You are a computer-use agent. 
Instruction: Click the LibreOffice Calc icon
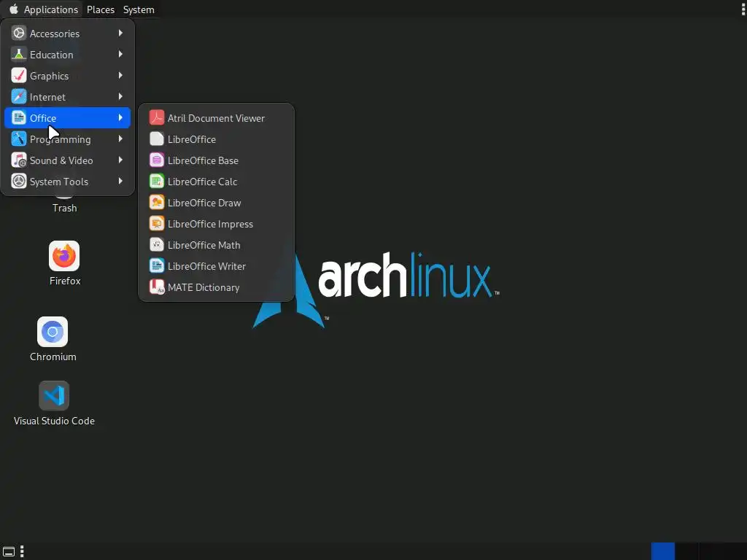(157, 182)
